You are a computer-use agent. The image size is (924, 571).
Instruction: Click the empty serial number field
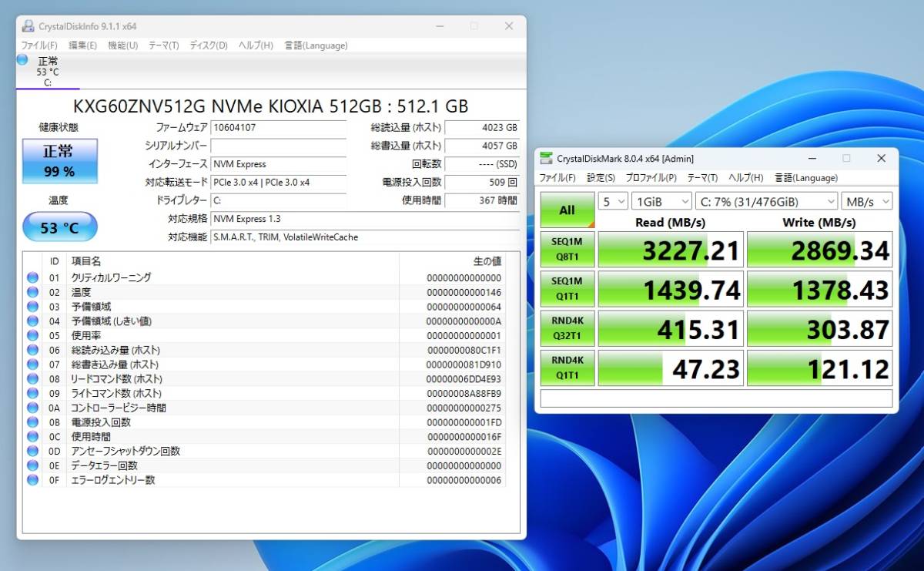[x=278, y=146]
